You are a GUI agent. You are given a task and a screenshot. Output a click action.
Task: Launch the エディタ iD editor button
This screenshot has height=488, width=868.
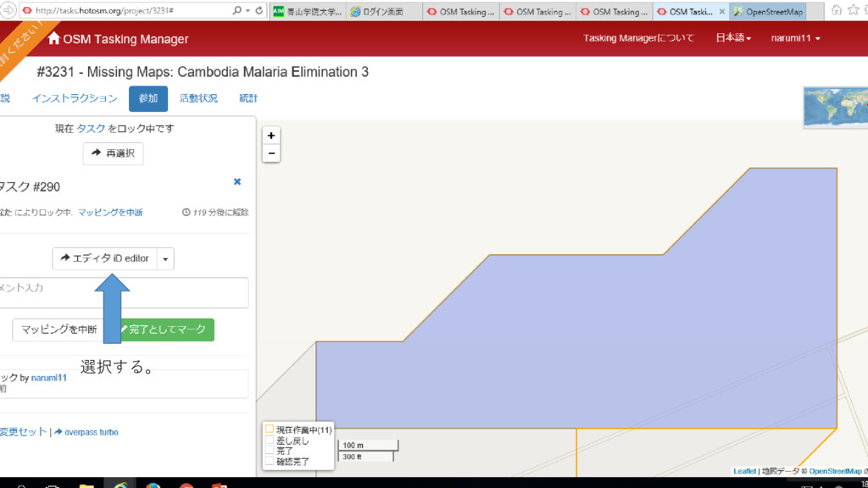[104, 258]
